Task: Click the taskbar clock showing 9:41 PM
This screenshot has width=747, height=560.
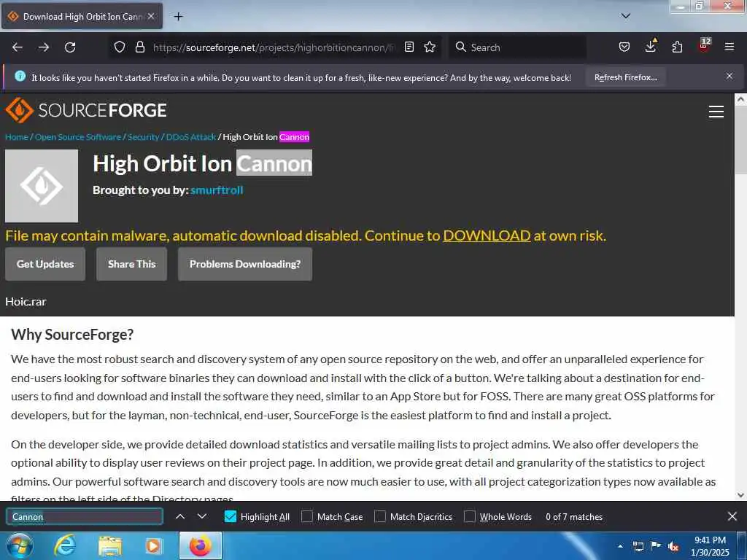Action: [710, 546]
